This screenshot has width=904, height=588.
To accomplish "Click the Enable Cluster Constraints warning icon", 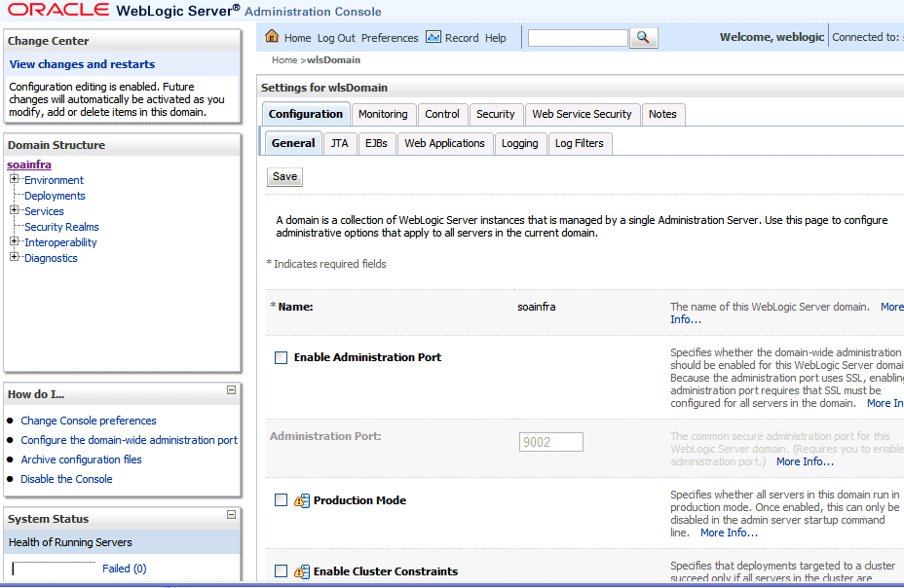I will [302, 571].
